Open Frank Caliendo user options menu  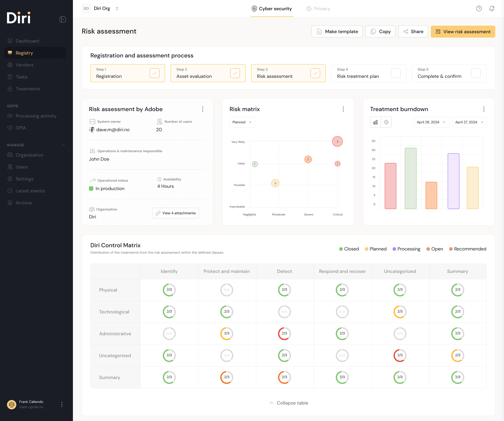62,404
